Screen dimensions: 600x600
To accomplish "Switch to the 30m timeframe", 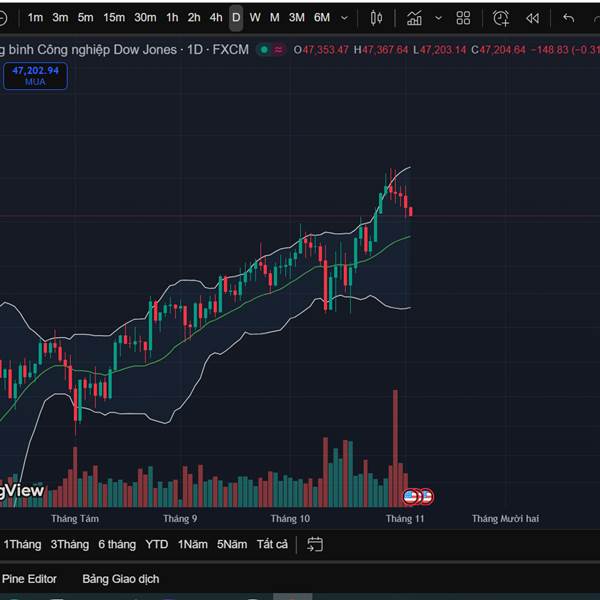I will 145,18.
